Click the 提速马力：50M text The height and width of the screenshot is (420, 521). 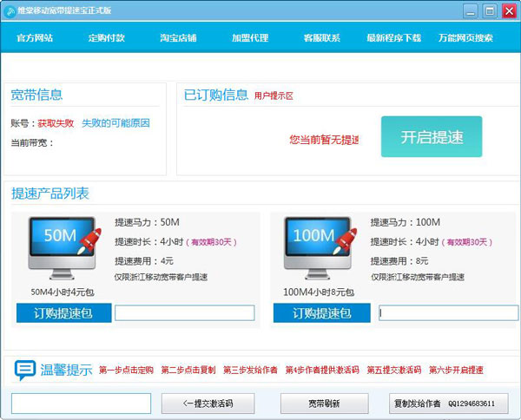[147, 222]
